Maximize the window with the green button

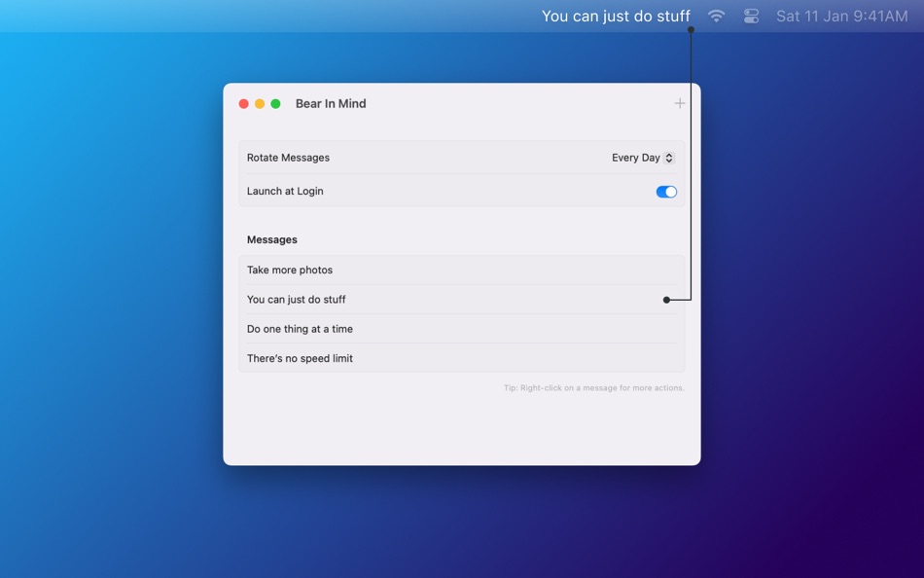coord(275,104)
